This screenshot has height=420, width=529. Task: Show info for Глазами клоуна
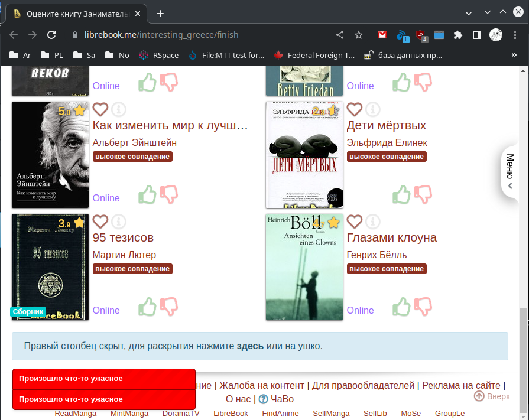373,222
